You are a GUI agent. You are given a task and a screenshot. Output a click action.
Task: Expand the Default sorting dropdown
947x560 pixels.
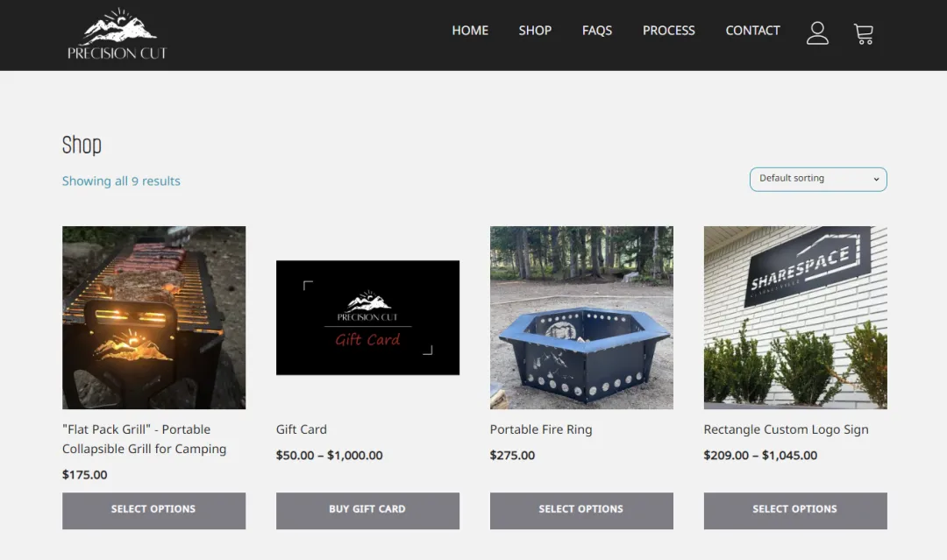click(x=818, y=180)
